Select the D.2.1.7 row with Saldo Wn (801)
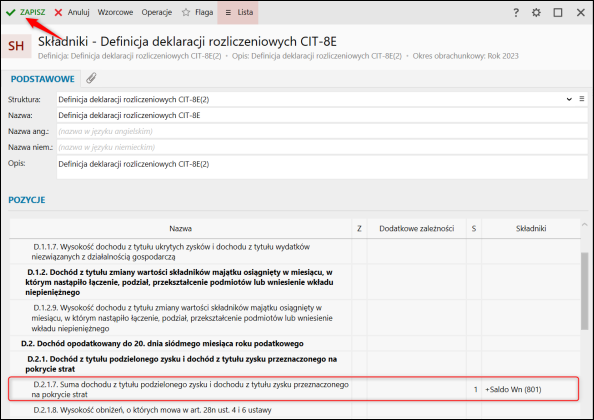 click(x=294, y=389)
